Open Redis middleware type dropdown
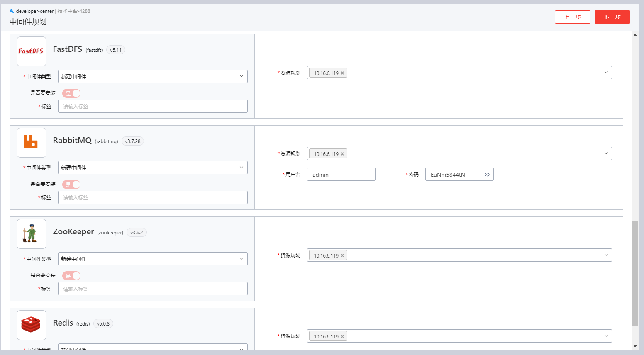The height and width of the screenshot is (355, 644). pyautogui.click(x=153, y=348)
